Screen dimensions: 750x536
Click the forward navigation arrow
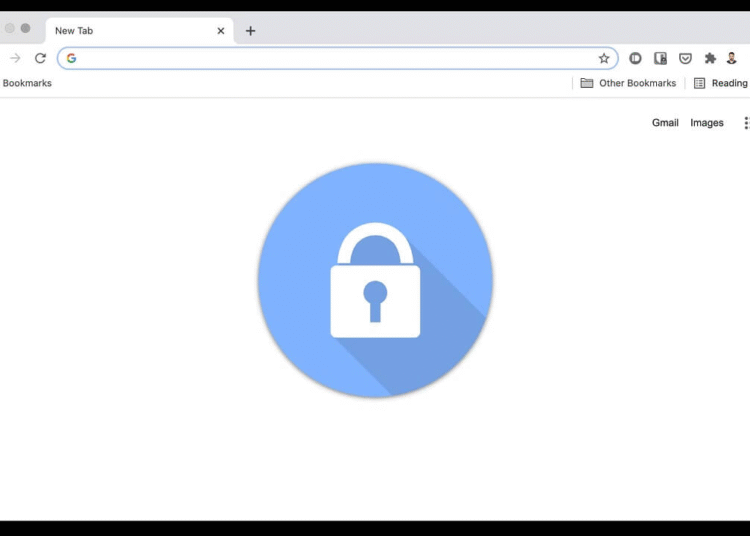click(15, 58)
